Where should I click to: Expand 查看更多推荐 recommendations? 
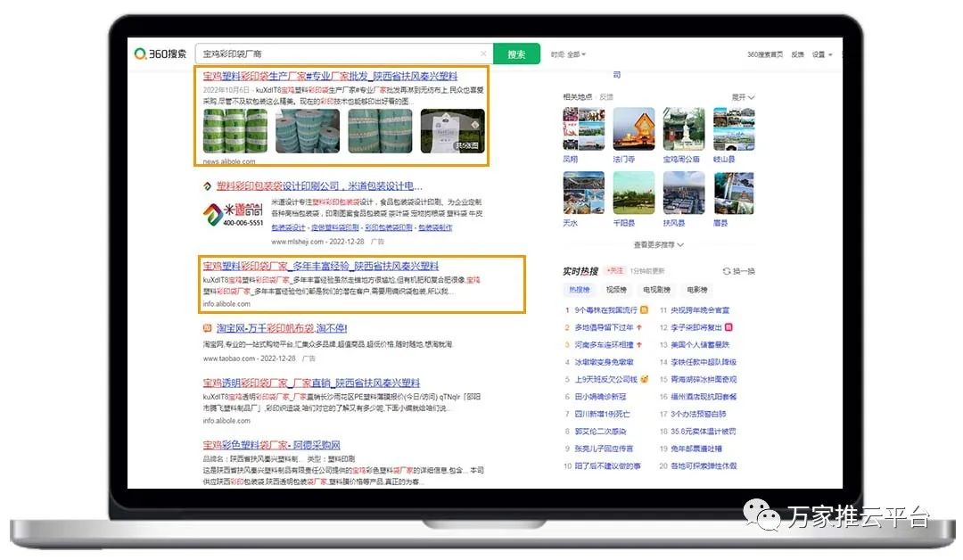tap(659, 244)
